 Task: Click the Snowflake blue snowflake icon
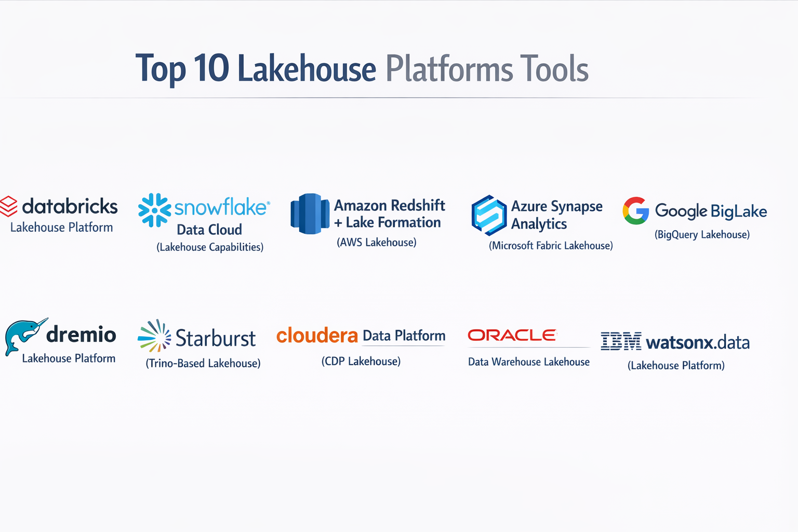coord(154,210)
